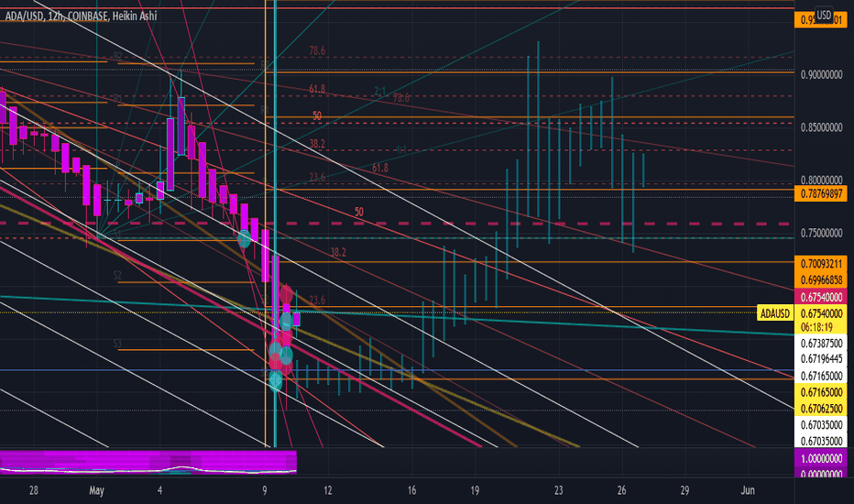Select the white 0.67165000 price tag
This screenshot has height=504, width=854.
tap(821, 376)
